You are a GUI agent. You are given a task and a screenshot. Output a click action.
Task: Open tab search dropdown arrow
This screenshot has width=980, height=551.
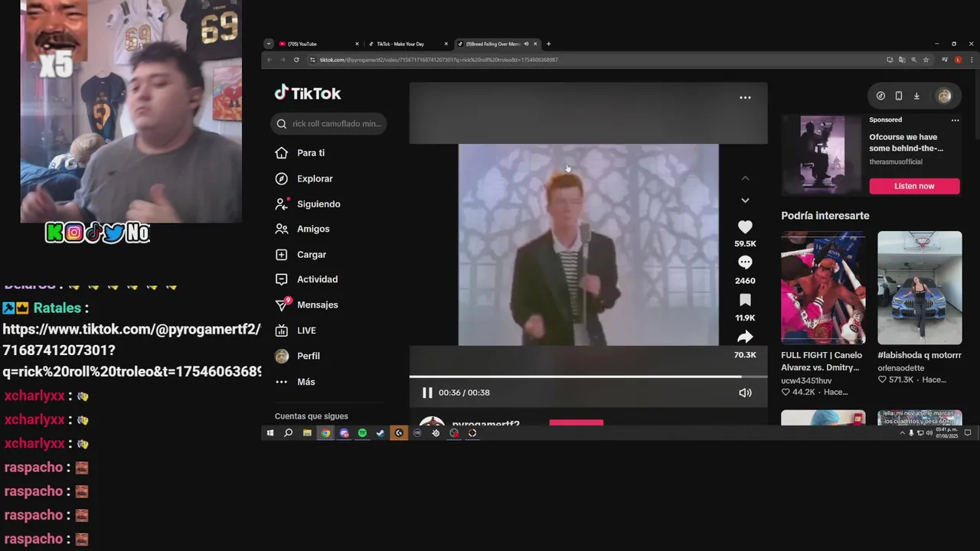268,44
